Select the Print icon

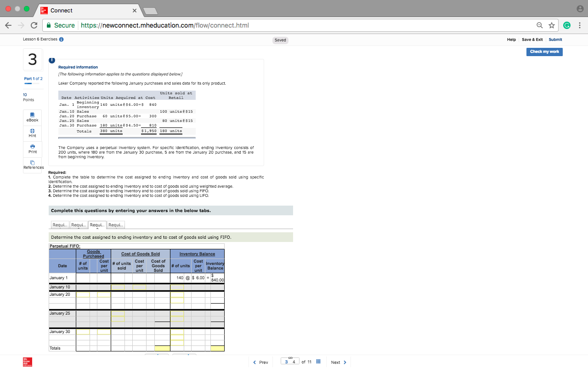pyautogui.click(x=32, y=149)
